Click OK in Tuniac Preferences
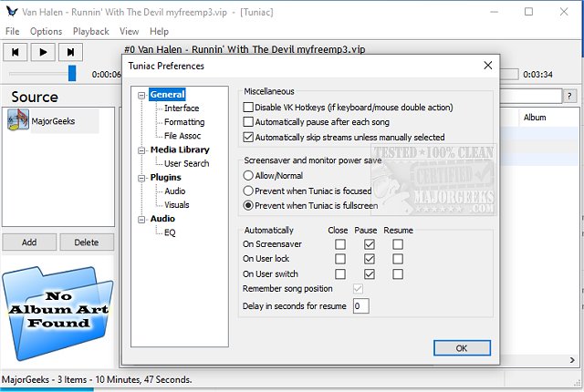Screen dimensions: 584x392 click(462, 348)
